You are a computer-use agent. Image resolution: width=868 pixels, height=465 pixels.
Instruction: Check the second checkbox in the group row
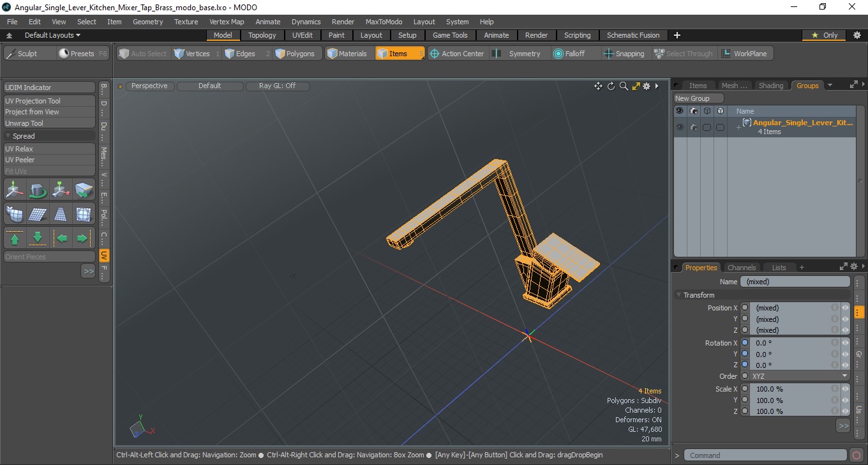pyautogui.click(x=720, y=127)
